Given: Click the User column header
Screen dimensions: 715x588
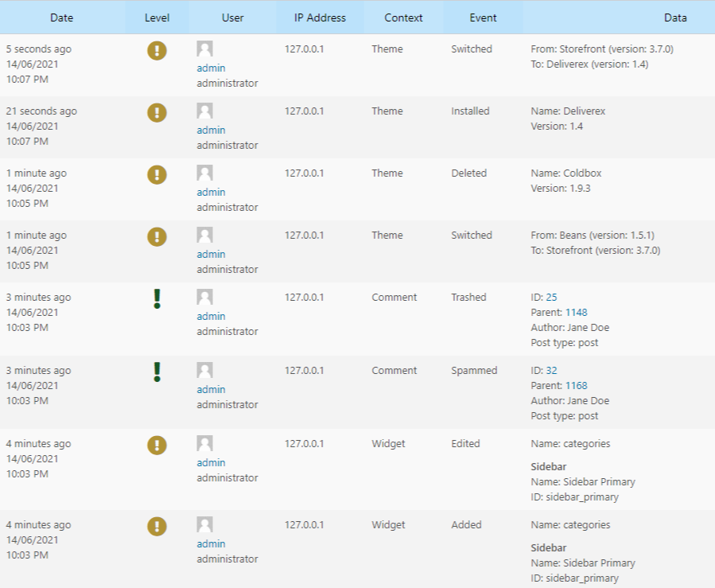Looking at the screenshot, I should [232, 18].
